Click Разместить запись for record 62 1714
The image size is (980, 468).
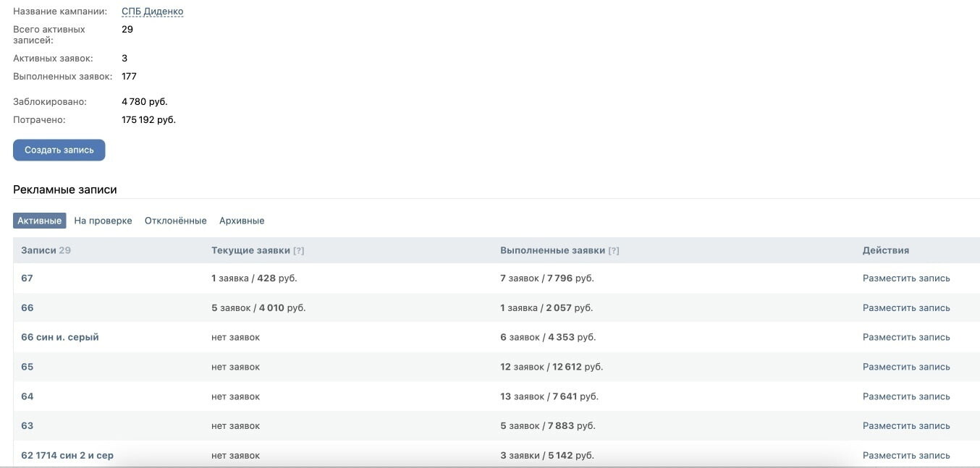pos(906,456)
